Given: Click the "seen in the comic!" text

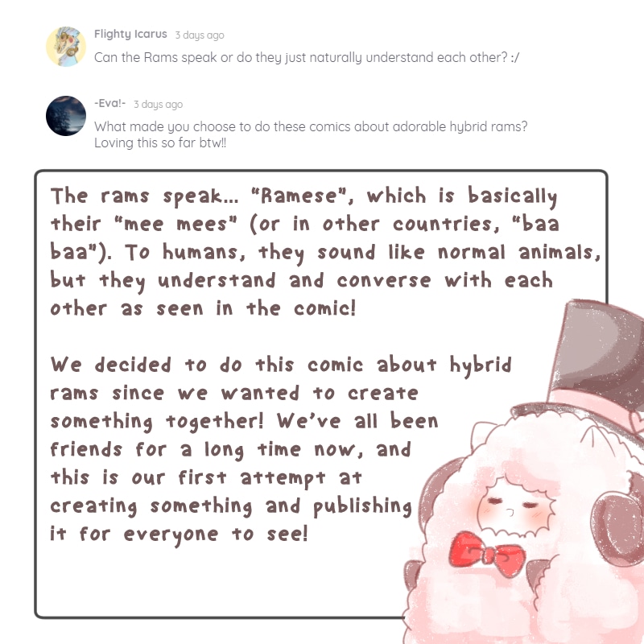Looking at the screenshot, I should pyautogui.click(x=255, y=308).
